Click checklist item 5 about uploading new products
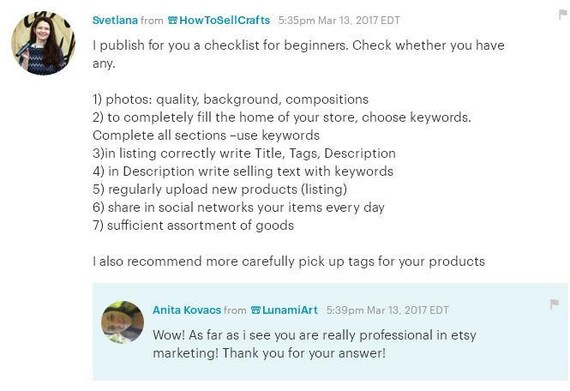 [220, 189]
